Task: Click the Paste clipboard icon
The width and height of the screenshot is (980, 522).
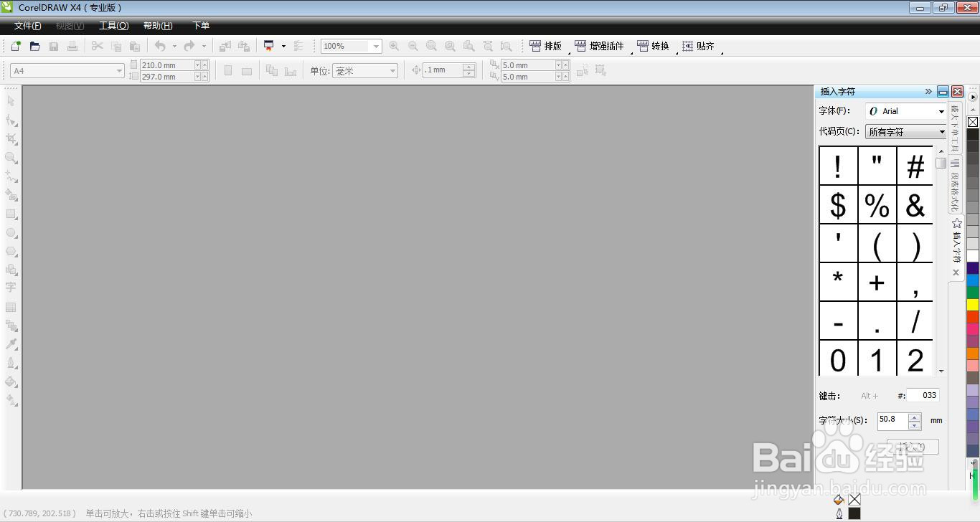Action: click(134, 46)
